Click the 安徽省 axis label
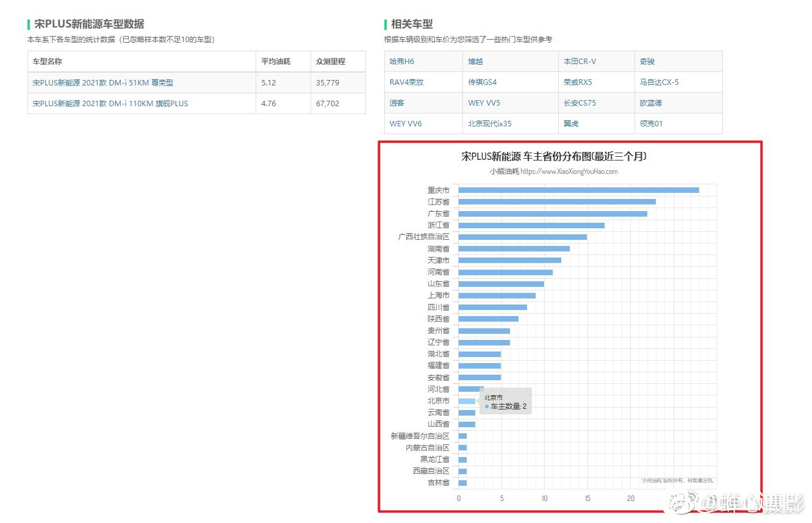 438,378
